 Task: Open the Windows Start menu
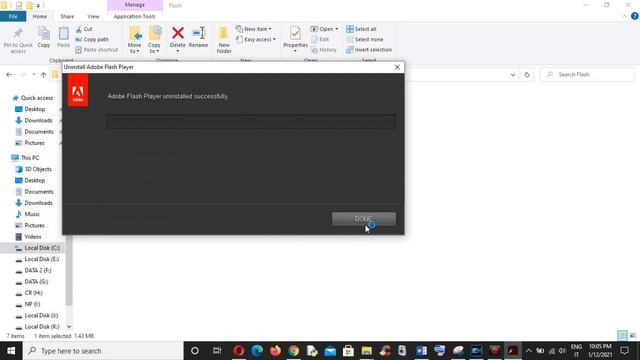click(x=11, y=351)
